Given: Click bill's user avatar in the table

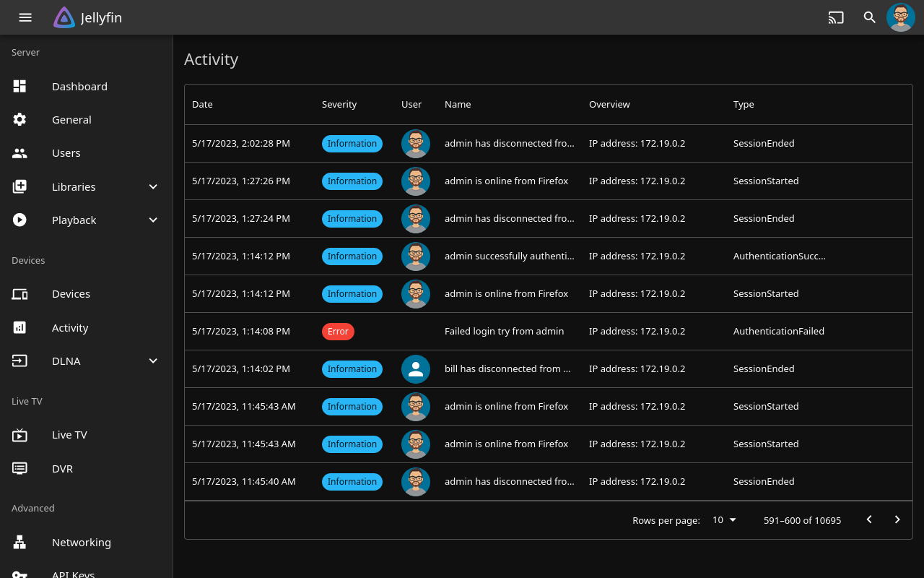Looking at the screenshot, I should (x=416, y=369).
